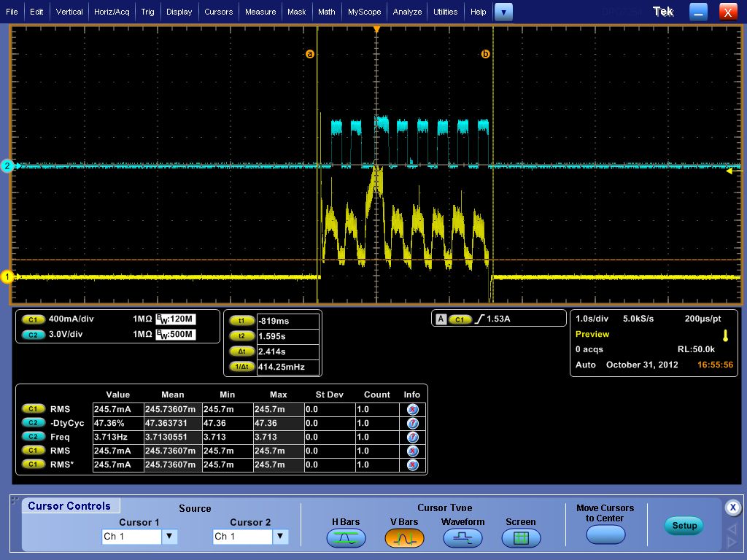
Task: Toggle the C1 channel badge at 400mA/div
Action: (33, 319)
